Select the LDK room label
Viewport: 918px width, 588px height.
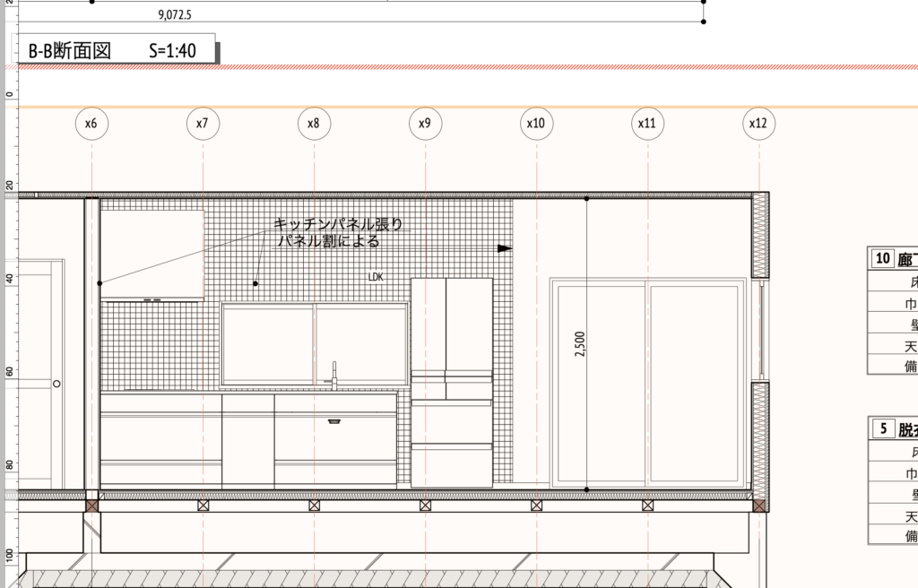click(376, 278)
